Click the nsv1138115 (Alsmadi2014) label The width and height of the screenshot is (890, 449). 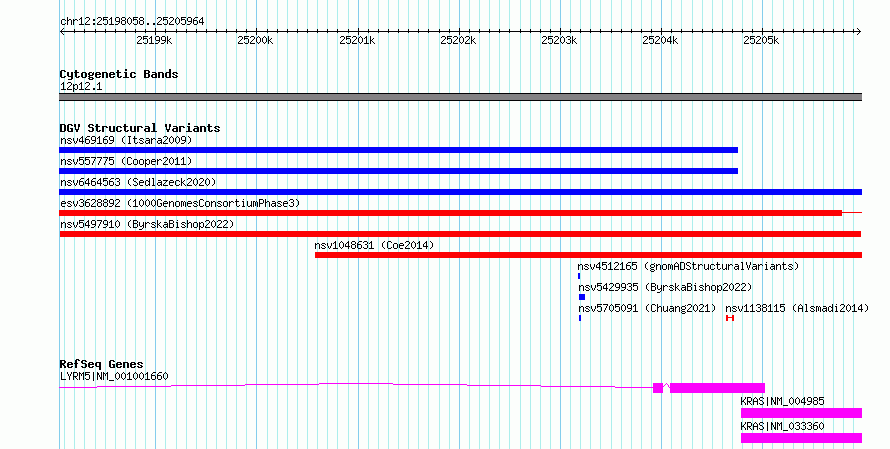pos(797,308)
